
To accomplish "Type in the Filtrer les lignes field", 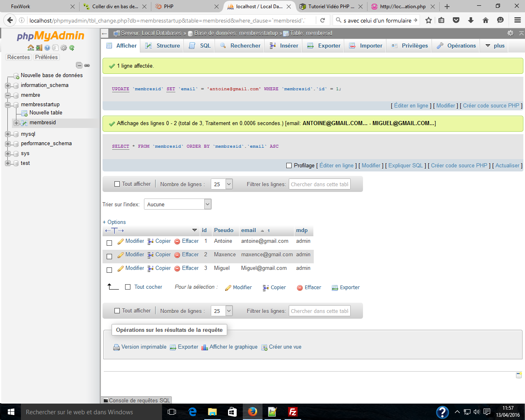I will [x=320, y=184].
